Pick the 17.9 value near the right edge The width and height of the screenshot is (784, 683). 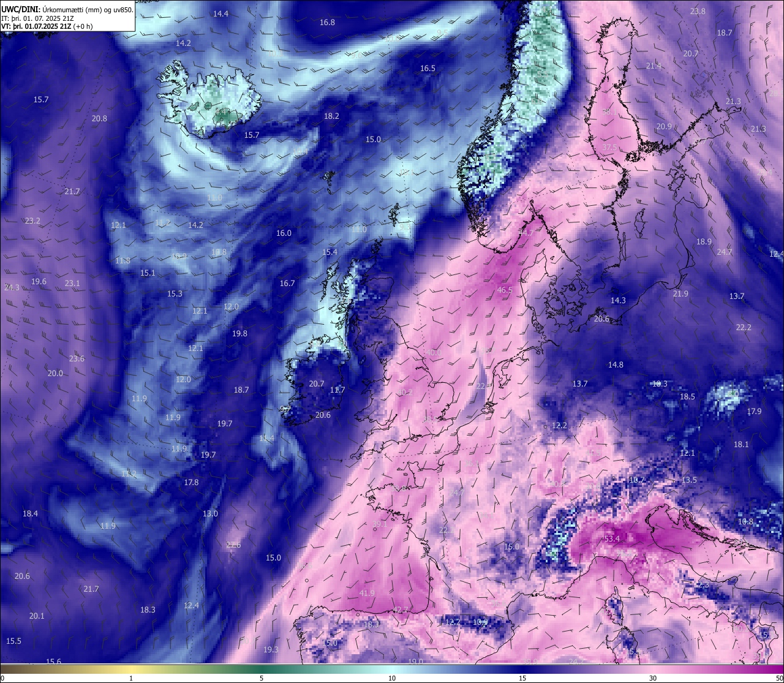[754, 411]
